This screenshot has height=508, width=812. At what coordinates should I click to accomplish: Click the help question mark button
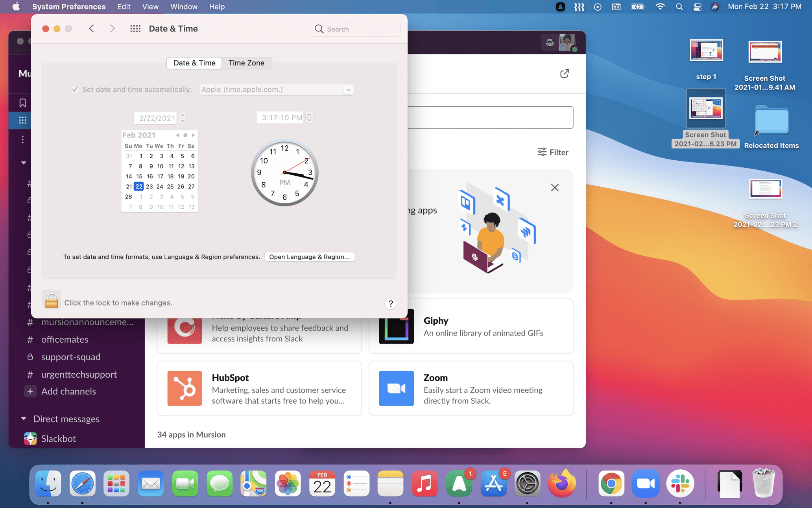(x=390, y=304)
